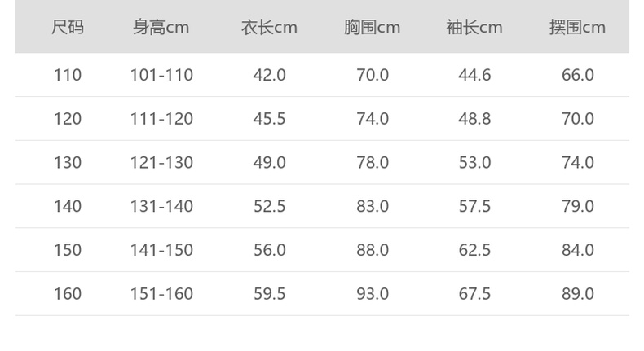Select the size 150 cell
Image resolution: width=644 pixels, height=351 pixels.
point(68,250)
